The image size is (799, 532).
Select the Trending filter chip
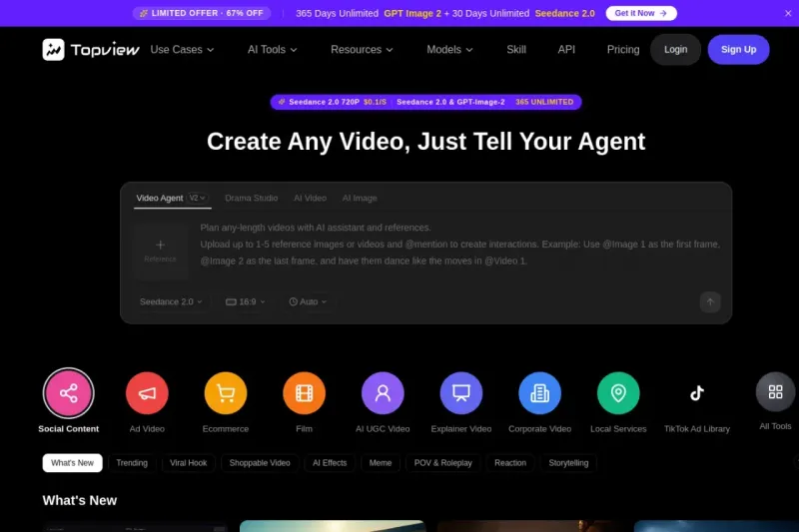coord(132,463)
